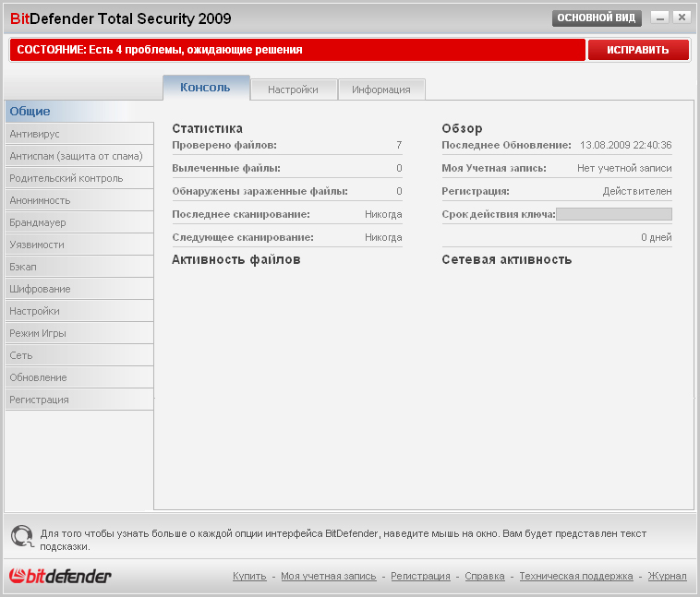Click the bitdefender logo

click(x=60, y=576)
